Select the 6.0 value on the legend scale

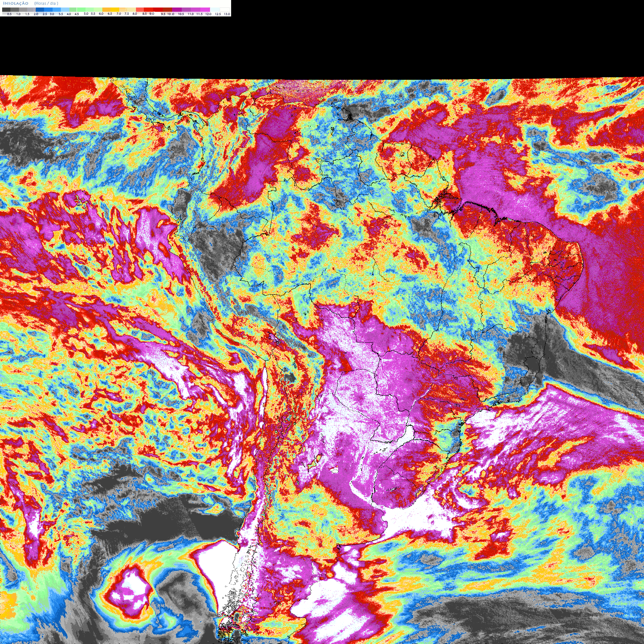pos(101,14)
